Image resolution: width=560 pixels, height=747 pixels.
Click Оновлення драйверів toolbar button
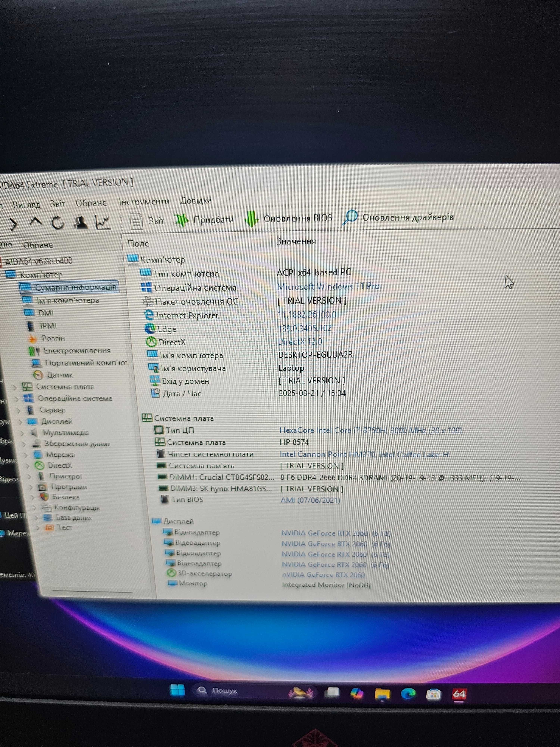pos(398,217)
